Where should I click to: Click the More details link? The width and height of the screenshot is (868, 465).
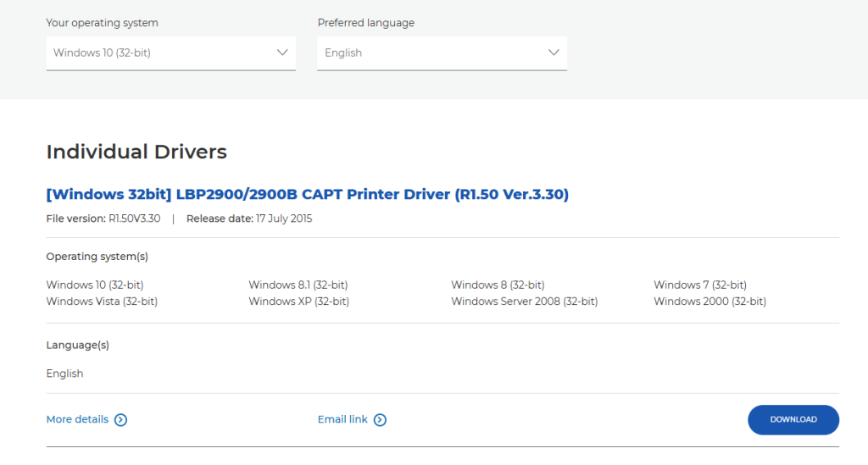pos(77,419)
